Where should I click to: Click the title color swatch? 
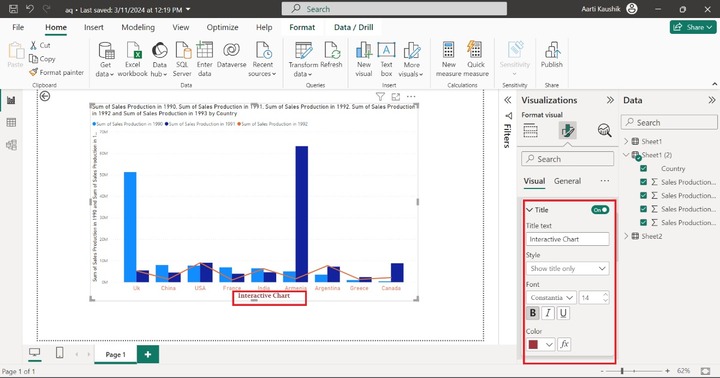pos(534,344)
